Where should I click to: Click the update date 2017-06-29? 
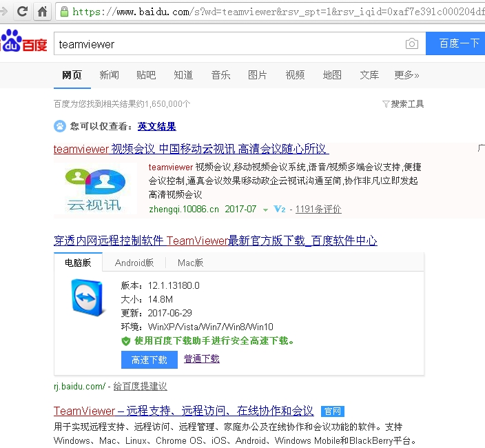[x=169, y=313]
